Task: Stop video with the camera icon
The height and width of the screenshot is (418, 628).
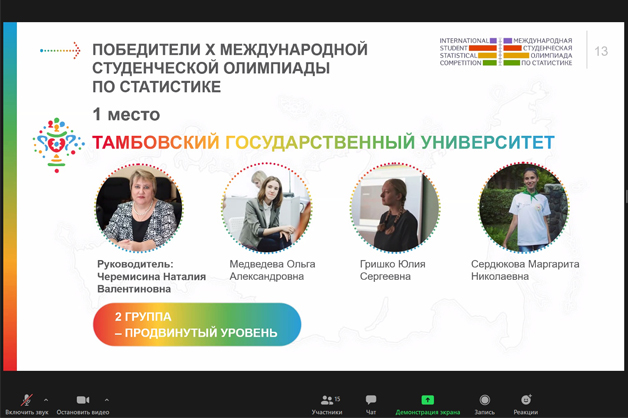Action: click(83, 400)
